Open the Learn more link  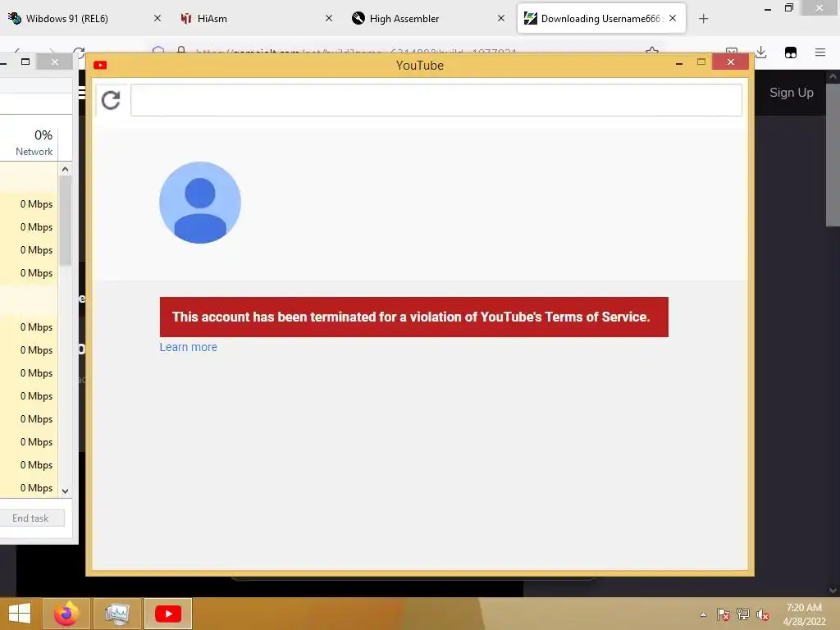coord(188,347)
